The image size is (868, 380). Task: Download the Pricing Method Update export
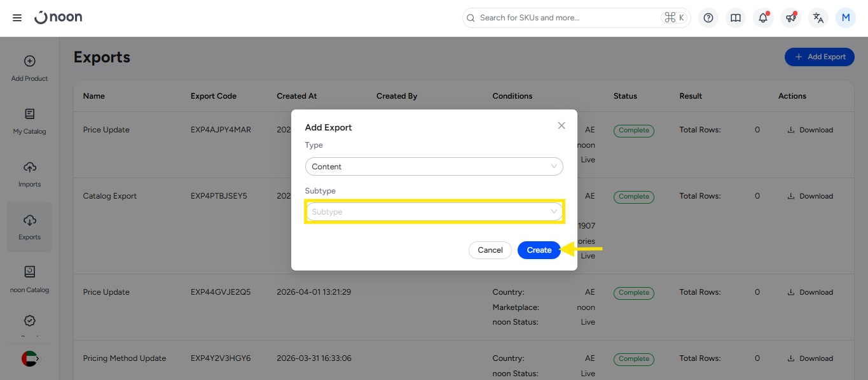(x=810, y=358)
